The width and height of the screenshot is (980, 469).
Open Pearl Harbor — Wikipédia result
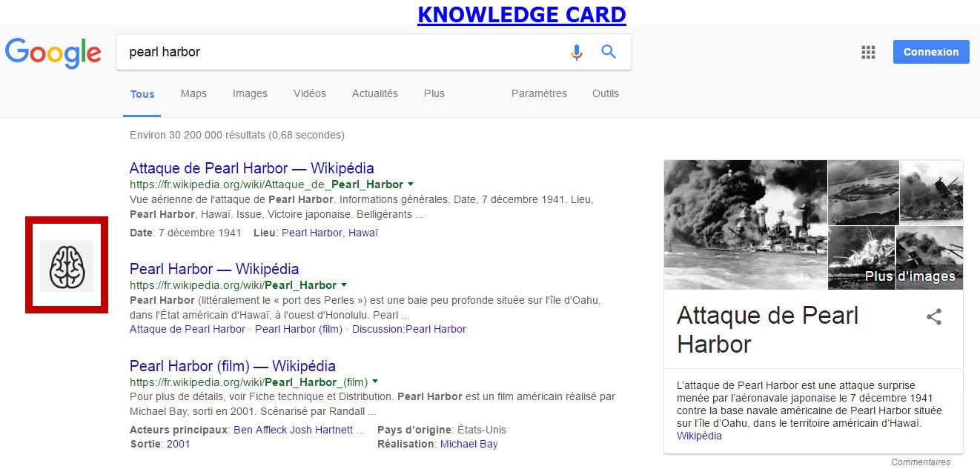pos(214,269)
